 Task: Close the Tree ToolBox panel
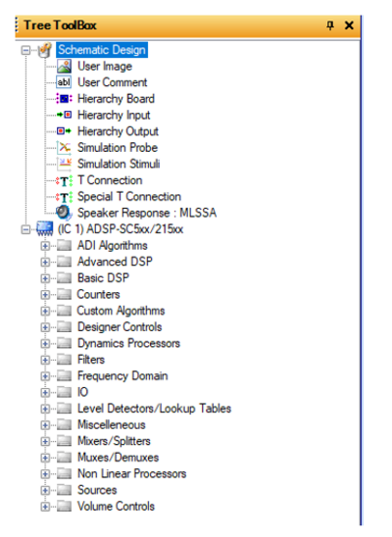349,25
